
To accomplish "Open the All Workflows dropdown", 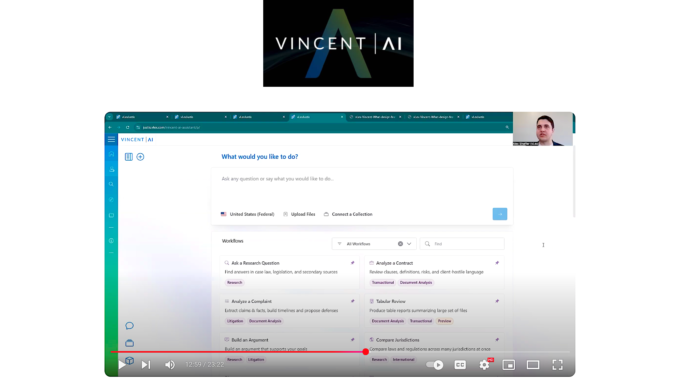I will 374,244.
